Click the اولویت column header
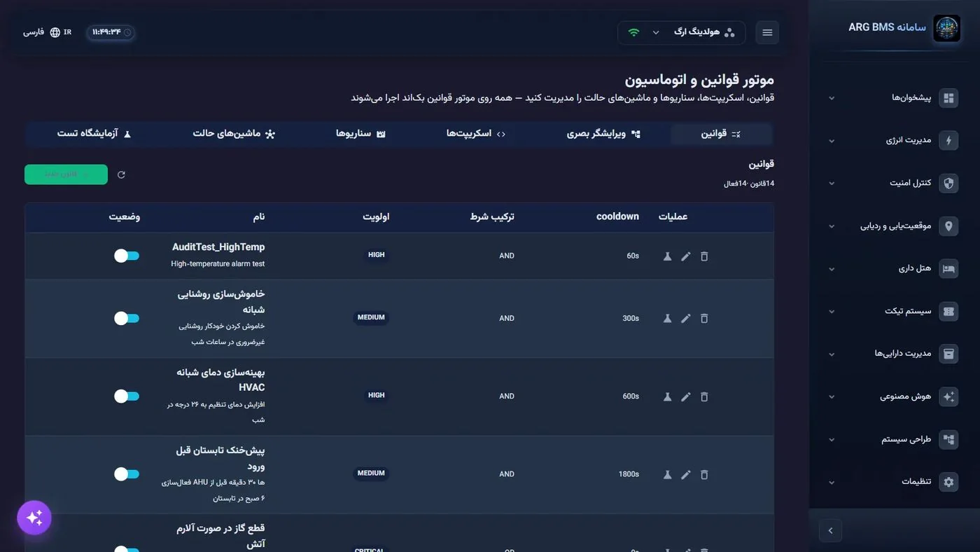This screenshot has width=980, height=552. [376, 217]
